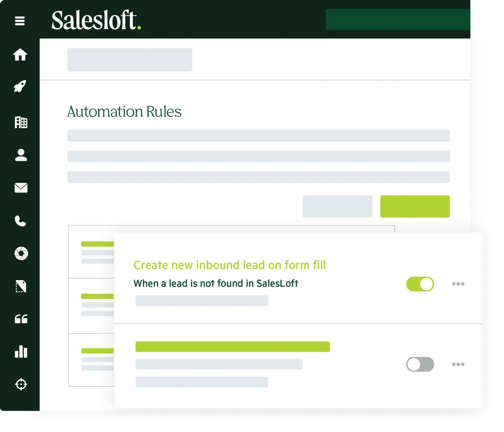The width and height of the screenshot is (504, 432).
Task: Enable the second automation rule's gray toggle
Action: point(420,364)
